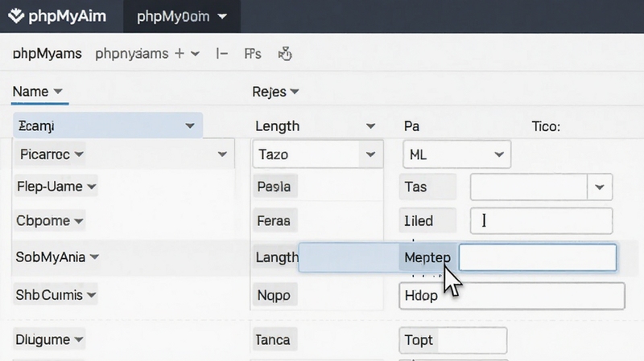The width and height of the screenshot is (644, 361).
Task: Click the phpMyams breadcrumb
Action: click(47, 54)
